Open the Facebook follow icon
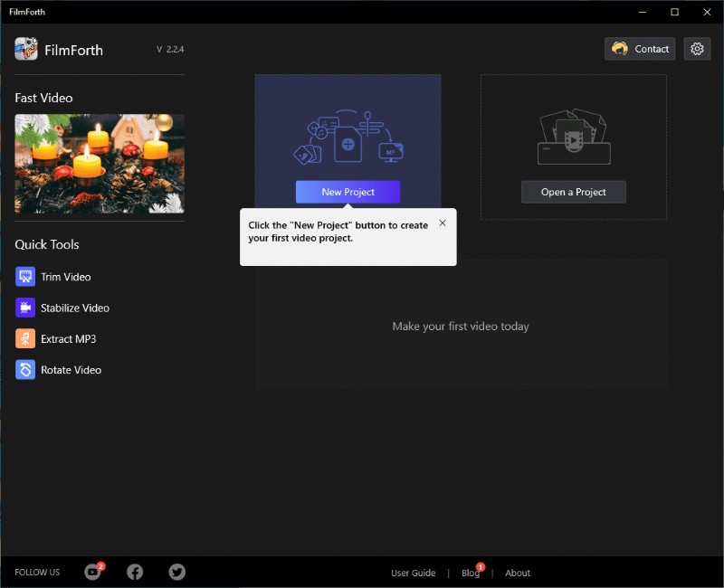This screenshot has width=724, height=588. (135, 572)
